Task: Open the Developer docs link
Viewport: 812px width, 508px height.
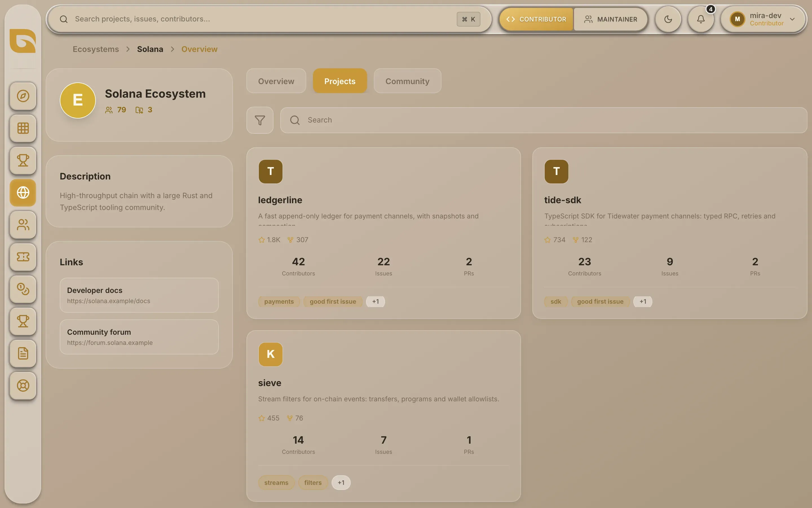Action: 139,295
